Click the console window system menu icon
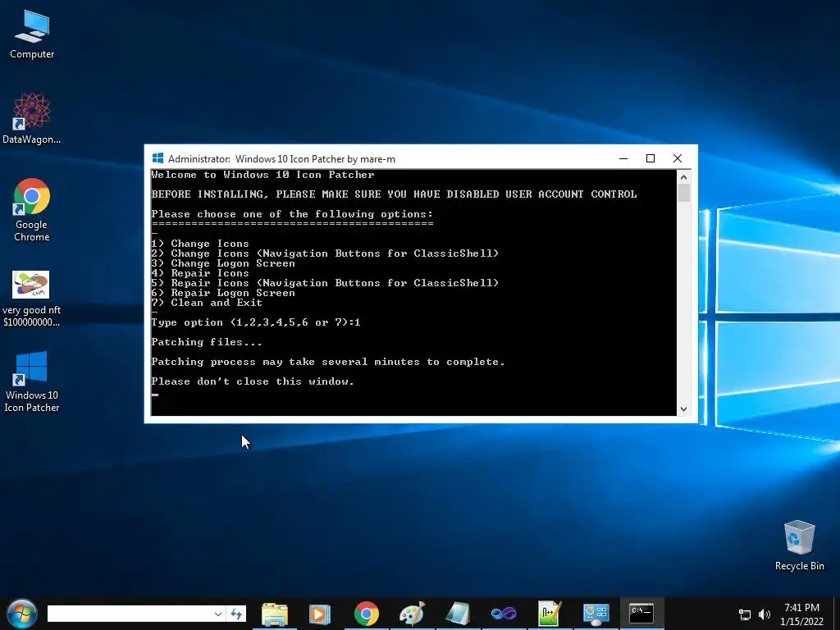The width and height of the screenshot is (840, 630). point(157,158)
